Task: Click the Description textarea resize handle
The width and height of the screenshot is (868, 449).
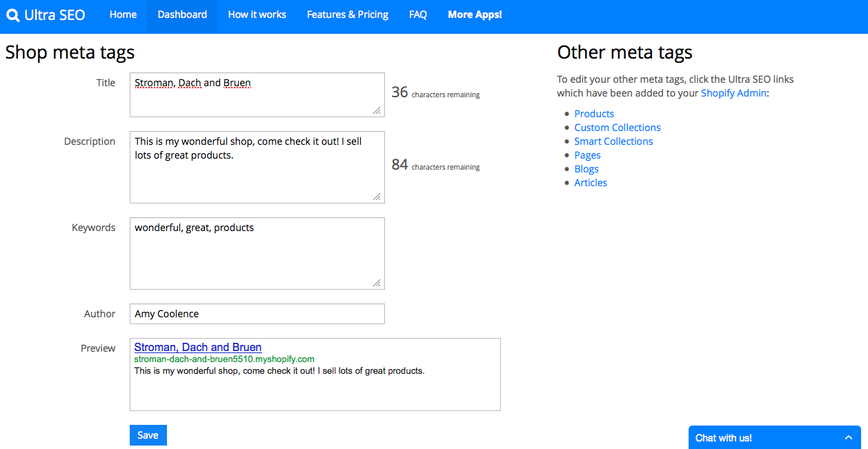Action: pyautogui.click(x=377, y=197)
